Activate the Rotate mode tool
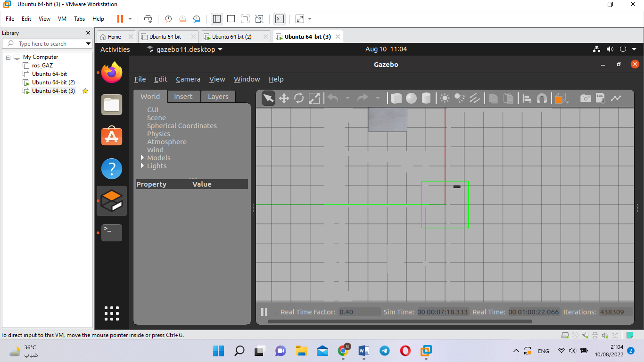The height and width of the screenshot is (362, 644). (299, 99)
